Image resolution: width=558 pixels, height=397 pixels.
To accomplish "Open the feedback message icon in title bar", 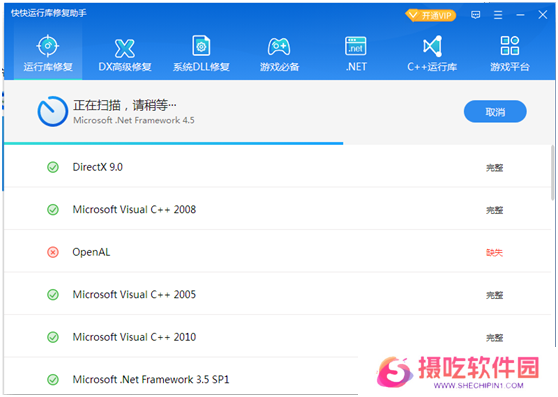I will [475, 15].
